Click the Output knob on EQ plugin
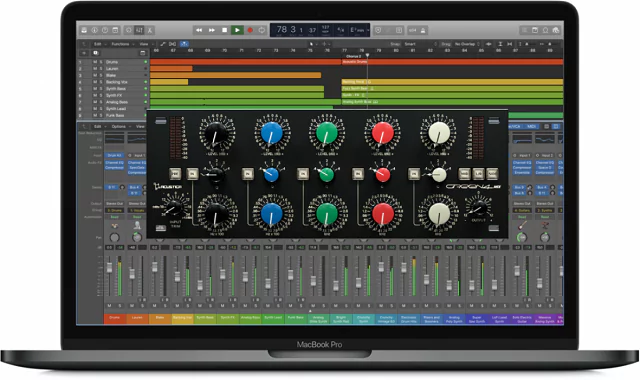 click(x=478, y=207)
